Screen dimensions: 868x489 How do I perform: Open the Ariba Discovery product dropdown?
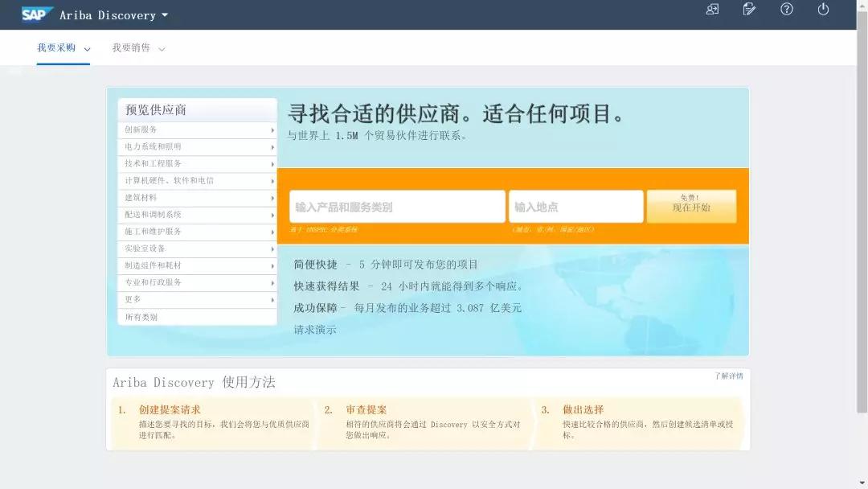[114, 15]
